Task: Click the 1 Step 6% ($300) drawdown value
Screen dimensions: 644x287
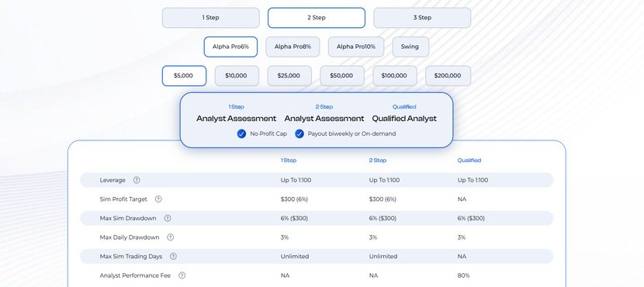Action: [x=294, y=219]
